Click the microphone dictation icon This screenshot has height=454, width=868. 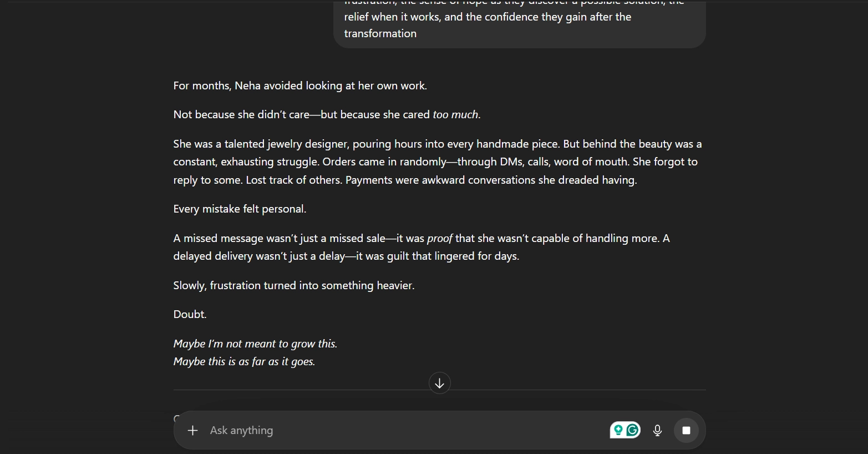click(x=657, y=430)
